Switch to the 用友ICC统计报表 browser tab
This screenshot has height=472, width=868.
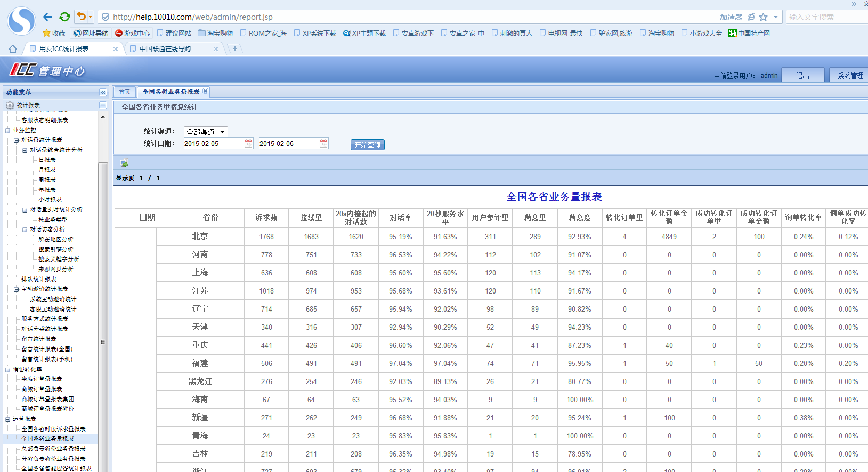pyautogui.click(x=69, y=48)
